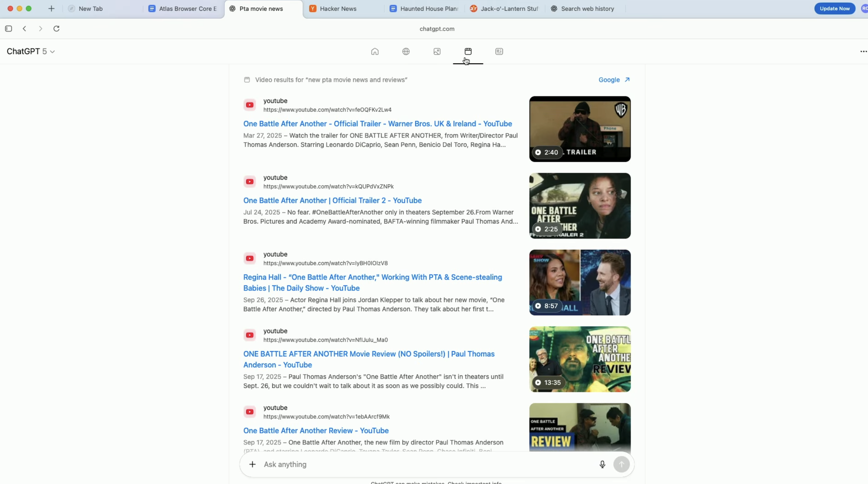Screen dimensions: 868x484
Task: Switch to image results
Action: pyautogui.click(x=437, y=51)
